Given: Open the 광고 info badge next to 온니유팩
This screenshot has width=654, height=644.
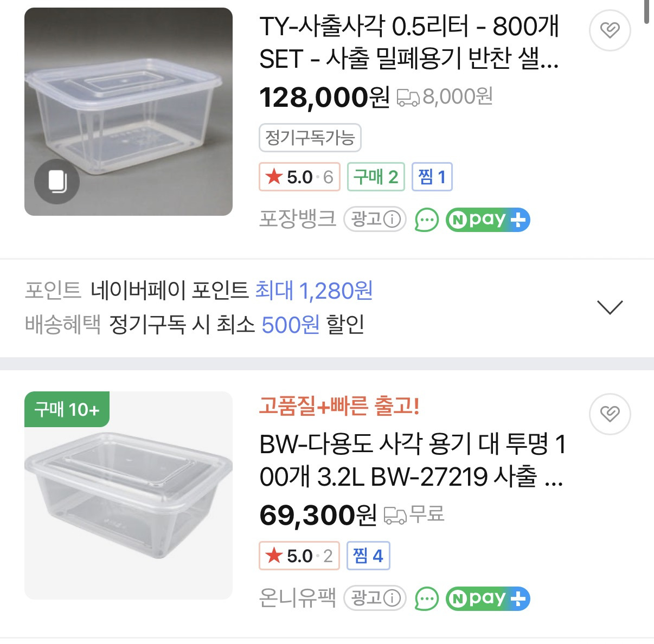Looking at the screenshot, I should coord(375,598).
